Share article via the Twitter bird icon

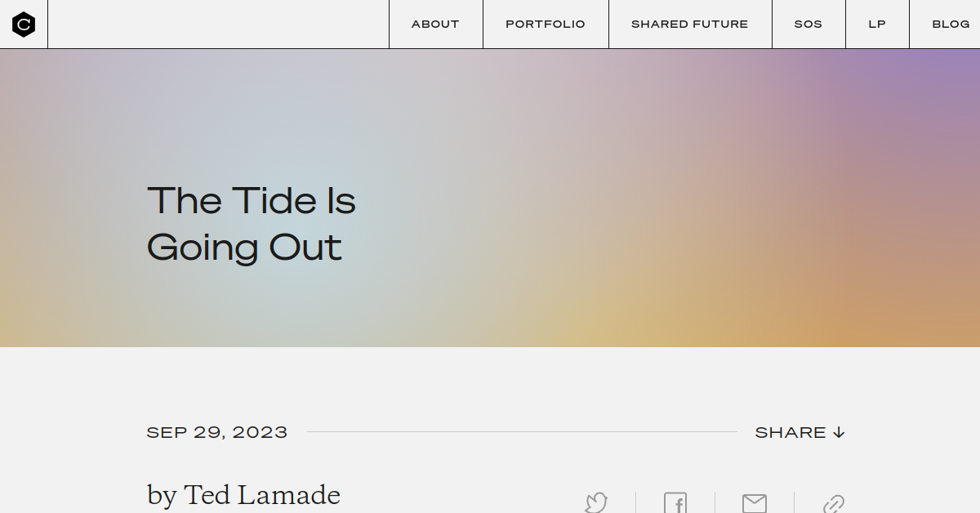(x=596, y=502)
